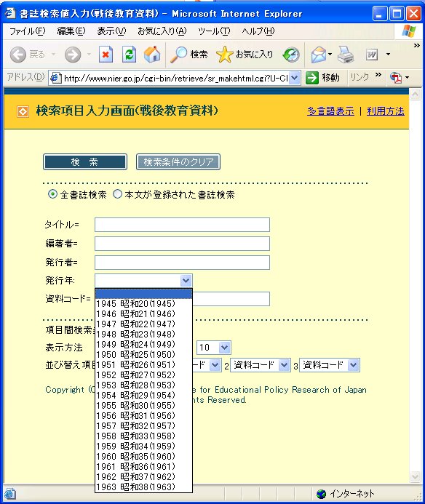This screenshot has height=504, width=425.
Task: Click the Edit with Word icon
Action: pyautogui.click(x=372, y=55)
